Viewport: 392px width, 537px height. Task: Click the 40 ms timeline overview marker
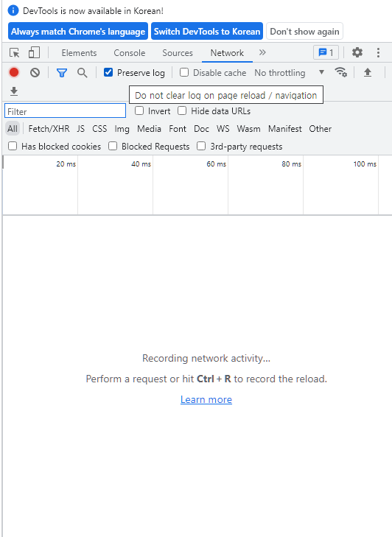(141, 164)
